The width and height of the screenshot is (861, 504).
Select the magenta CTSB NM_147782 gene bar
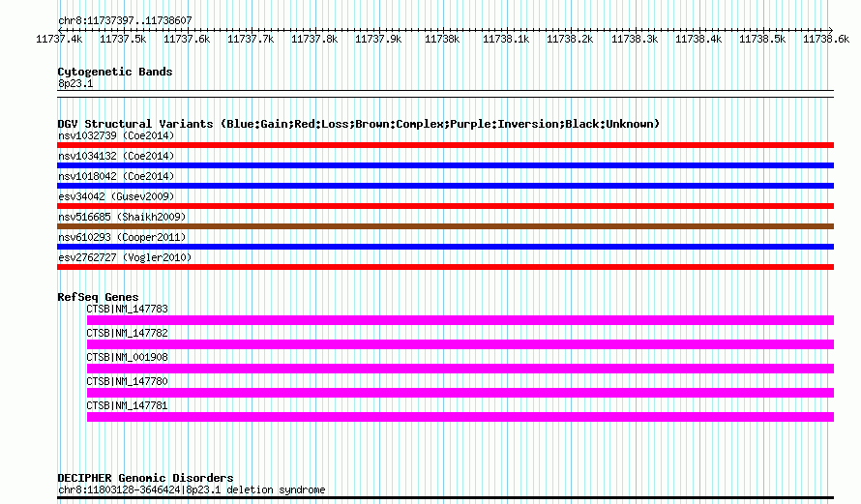pos(460,344)
